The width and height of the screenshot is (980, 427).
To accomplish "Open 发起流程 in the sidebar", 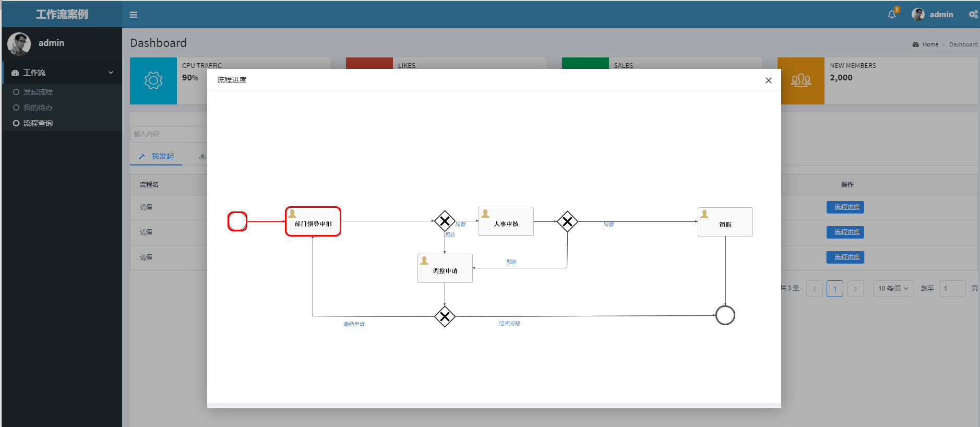I will pos(38,92).
